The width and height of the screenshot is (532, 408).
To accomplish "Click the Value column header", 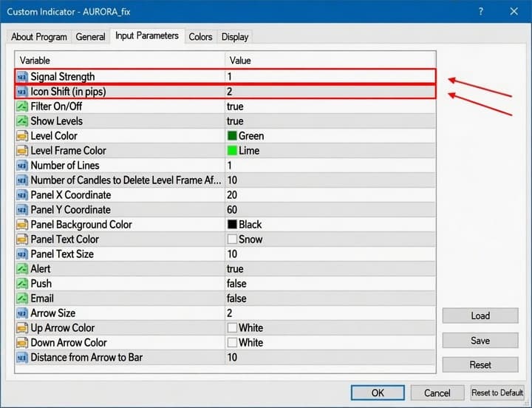I will click(x=330, y=61).
